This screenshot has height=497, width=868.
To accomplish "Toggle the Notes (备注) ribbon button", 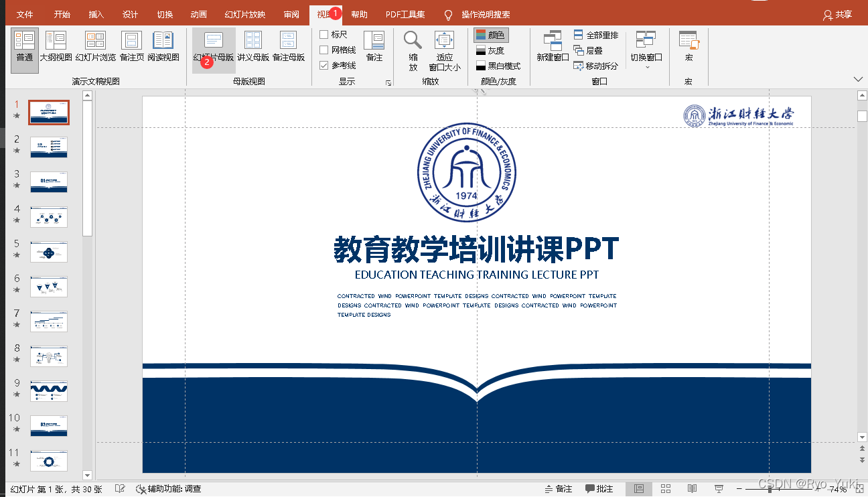I will pos(374,47).
